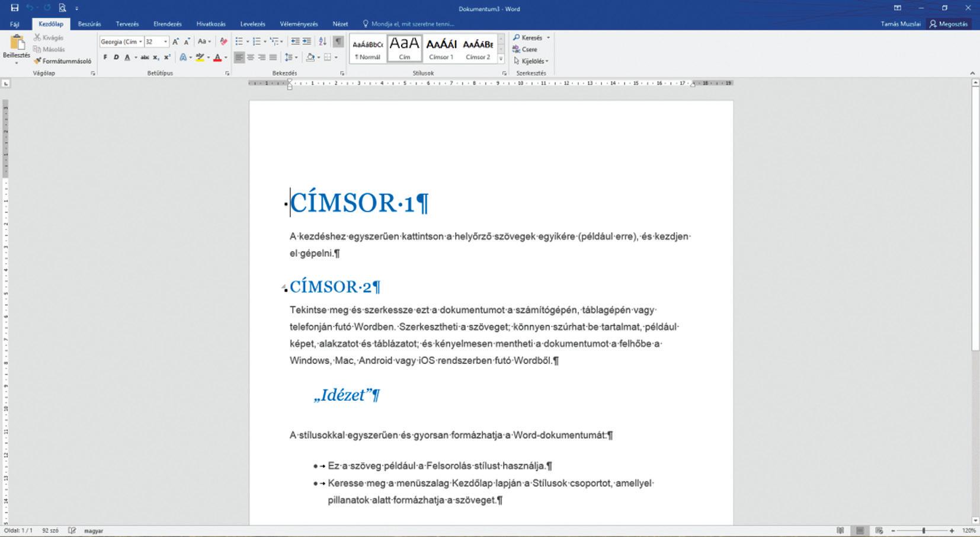Click the Csere replace button

point(525,49)
